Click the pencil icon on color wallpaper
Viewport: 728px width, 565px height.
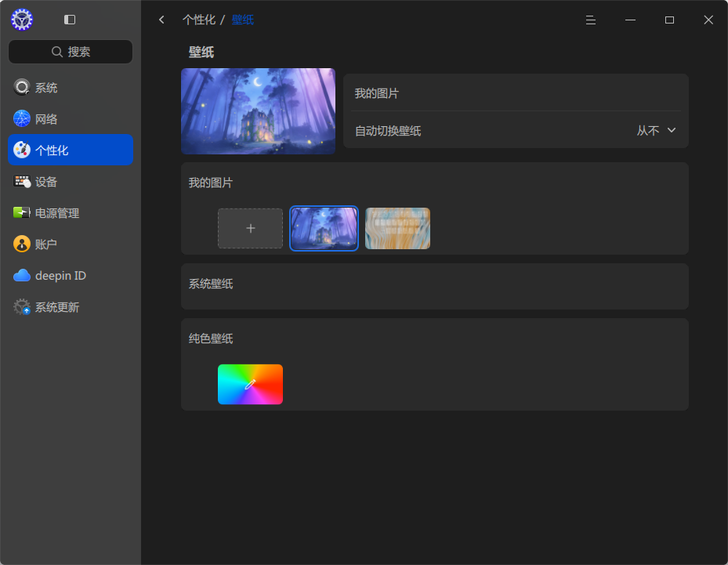pos(250,384)
